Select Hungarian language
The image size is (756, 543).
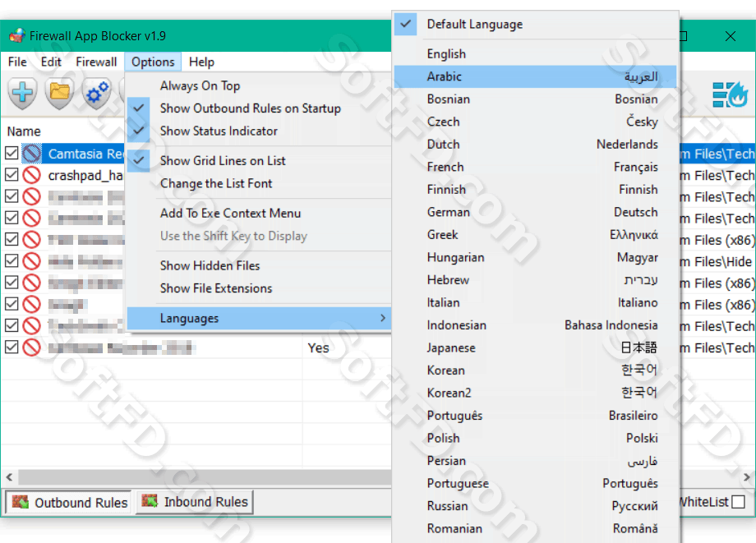point(535,258)
